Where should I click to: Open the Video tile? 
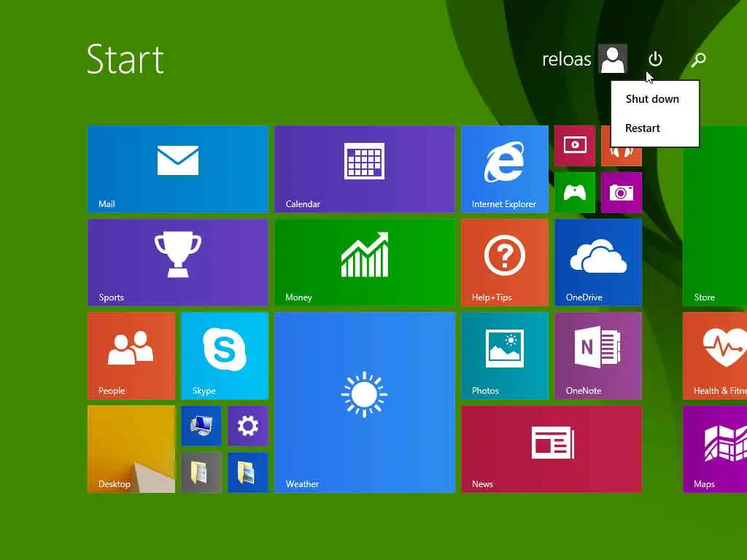point(575,146)
